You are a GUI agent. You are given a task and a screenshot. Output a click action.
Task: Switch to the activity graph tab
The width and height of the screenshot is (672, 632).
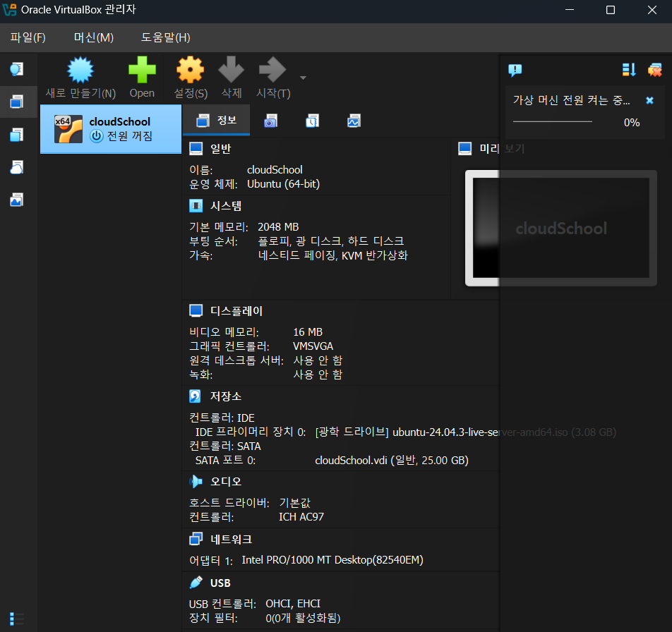(354, 121)
